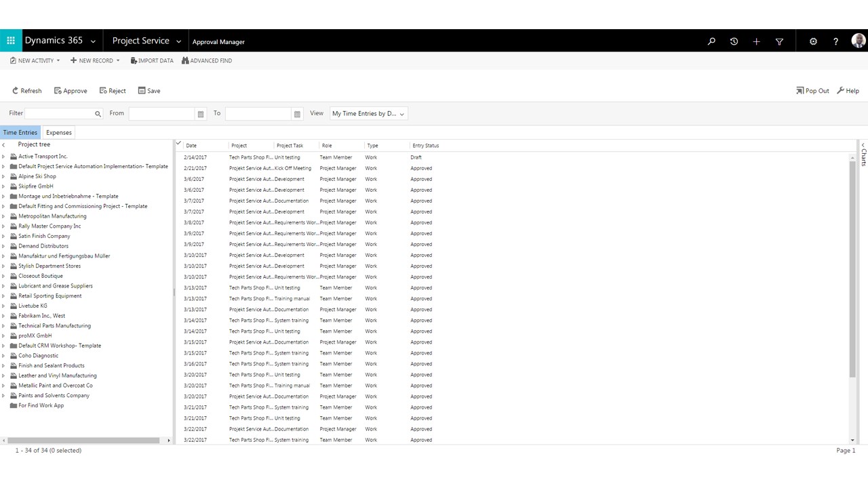The height and width of the screenshot is (488, 868).
Task: Expand the Coho Diagnostic node
Action: 3,356
